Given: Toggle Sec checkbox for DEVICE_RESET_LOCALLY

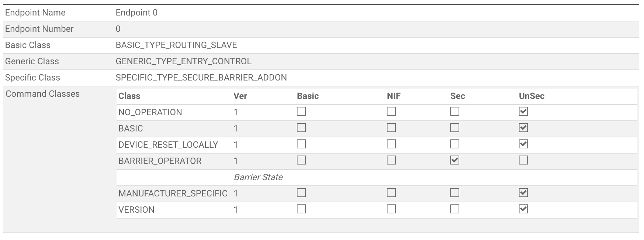Looking at the screenshot, I should pyautogui.click(x=455, y=144).
